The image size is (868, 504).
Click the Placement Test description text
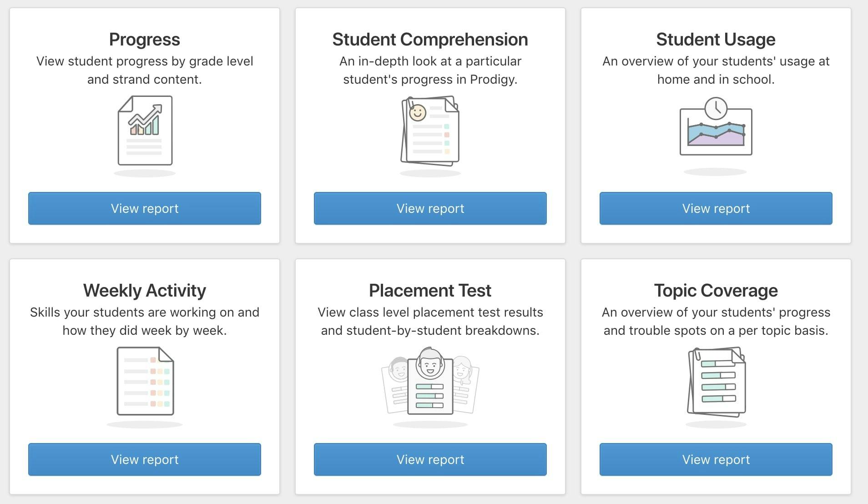(x=430, y=321)
